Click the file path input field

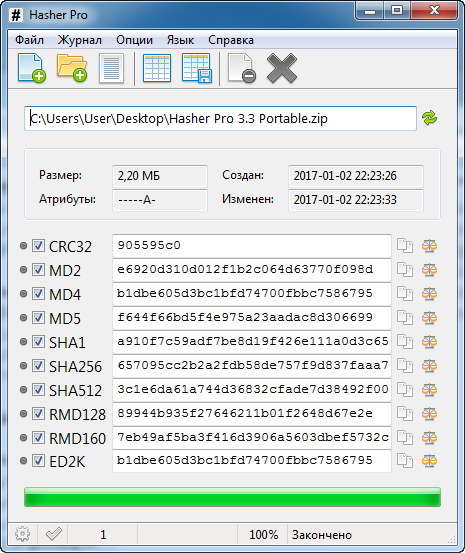221,118
